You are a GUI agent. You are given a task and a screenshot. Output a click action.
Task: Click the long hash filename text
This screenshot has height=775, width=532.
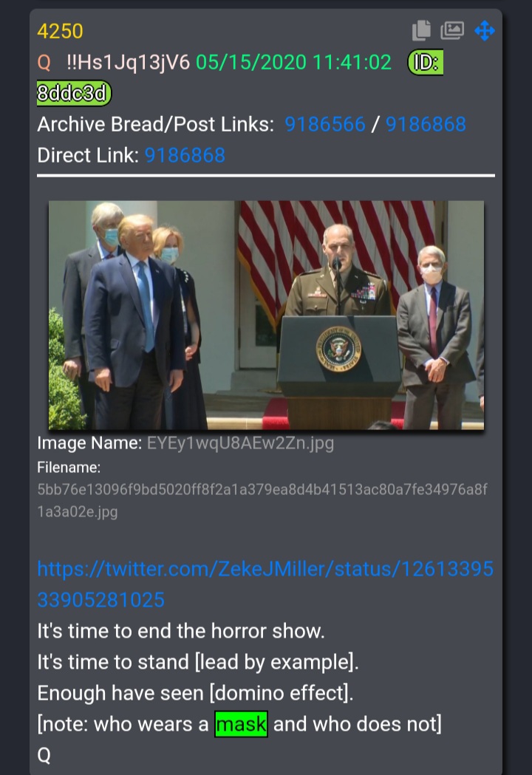click(x=262, y=500)
